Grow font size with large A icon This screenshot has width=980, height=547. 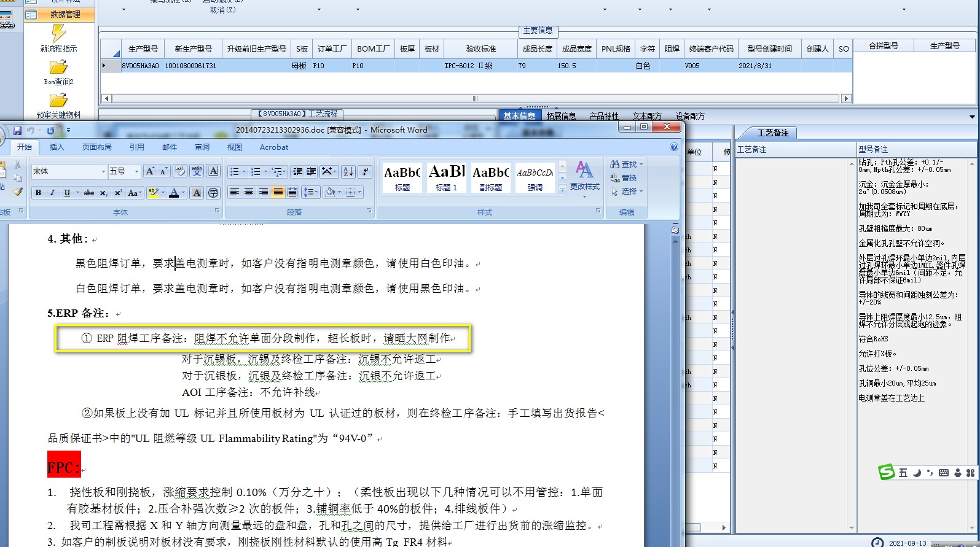(150, 171)
